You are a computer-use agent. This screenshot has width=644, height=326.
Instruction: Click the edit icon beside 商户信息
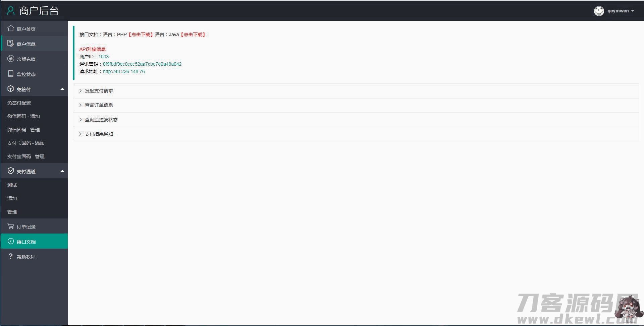click(x=11, y=44)
